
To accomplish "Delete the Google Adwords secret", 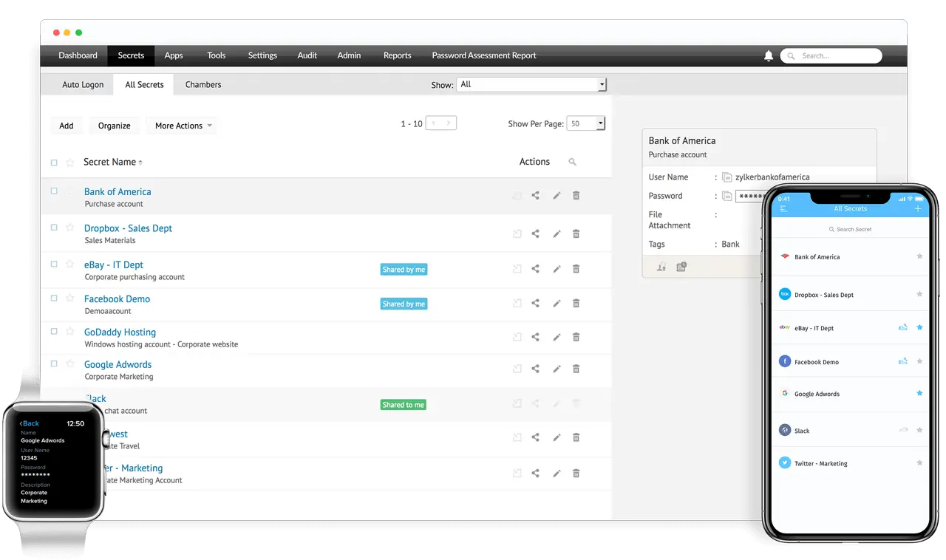I will click(x=576, y=369).
